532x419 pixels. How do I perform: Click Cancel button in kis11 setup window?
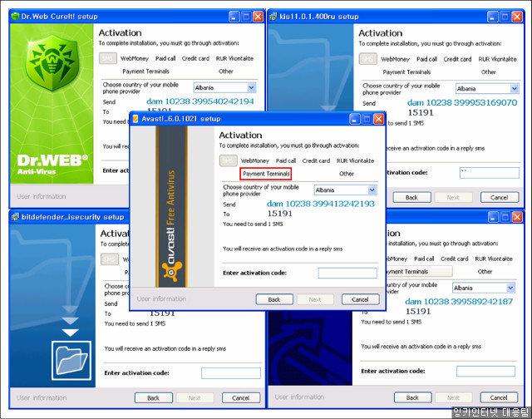tap(500, 198)
